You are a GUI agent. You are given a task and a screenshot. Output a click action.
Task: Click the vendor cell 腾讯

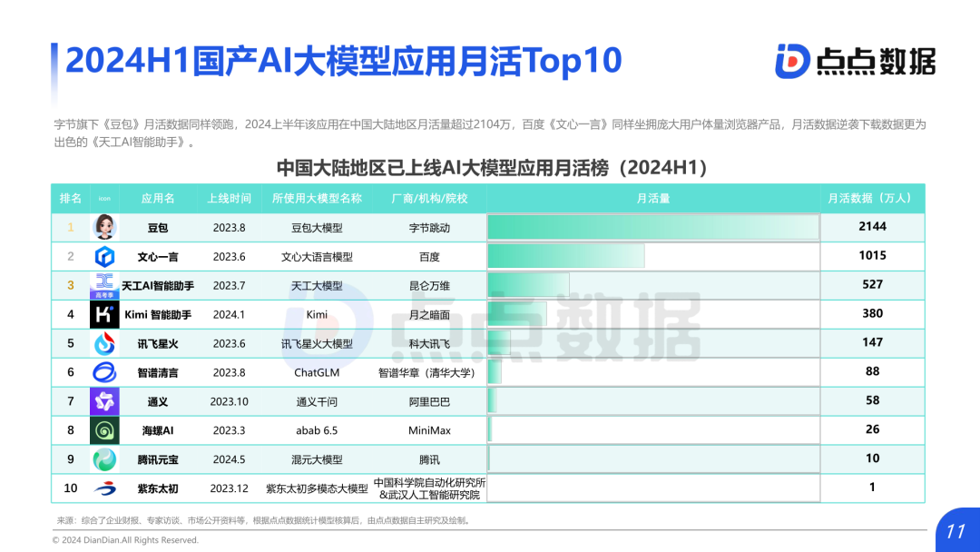(x=429, y=459)
